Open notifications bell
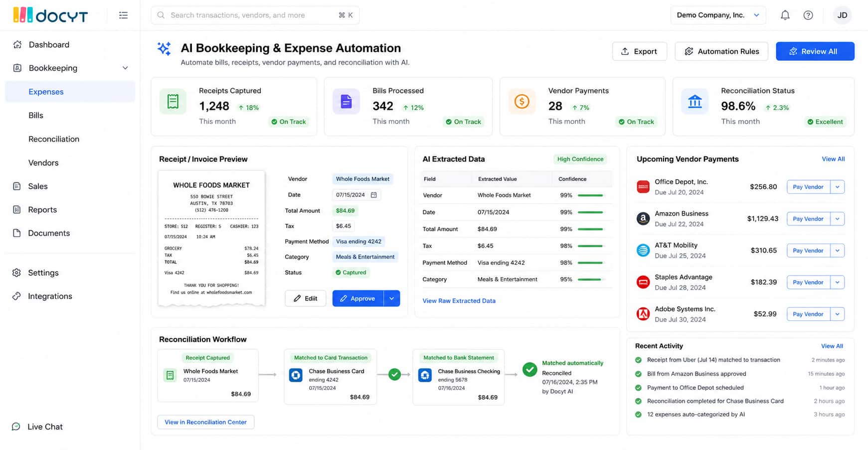This screenshot has height=450, width=868. pyautogui.click(x=785, y=15)
